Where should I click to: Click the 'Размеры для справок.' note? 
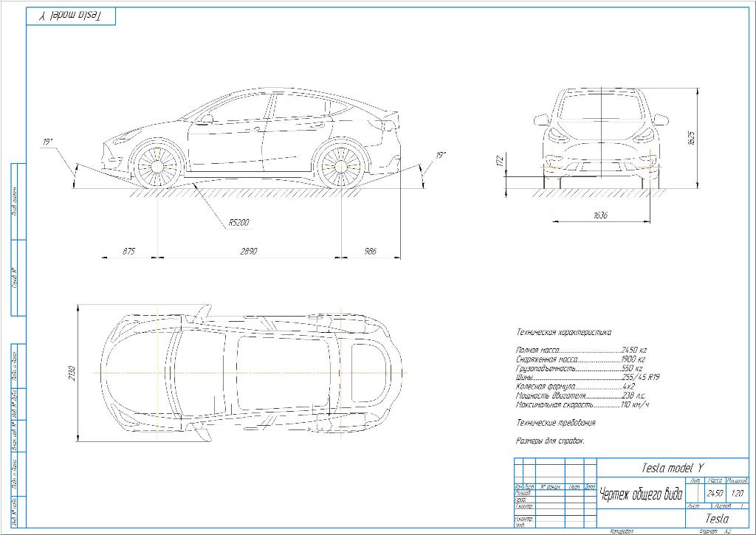tap(550, 441)
